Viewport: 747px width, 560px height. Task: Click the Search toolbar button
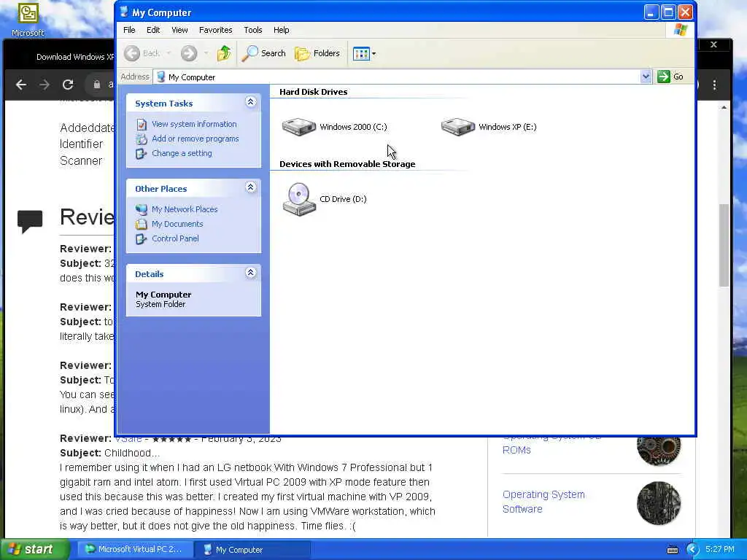263,53
